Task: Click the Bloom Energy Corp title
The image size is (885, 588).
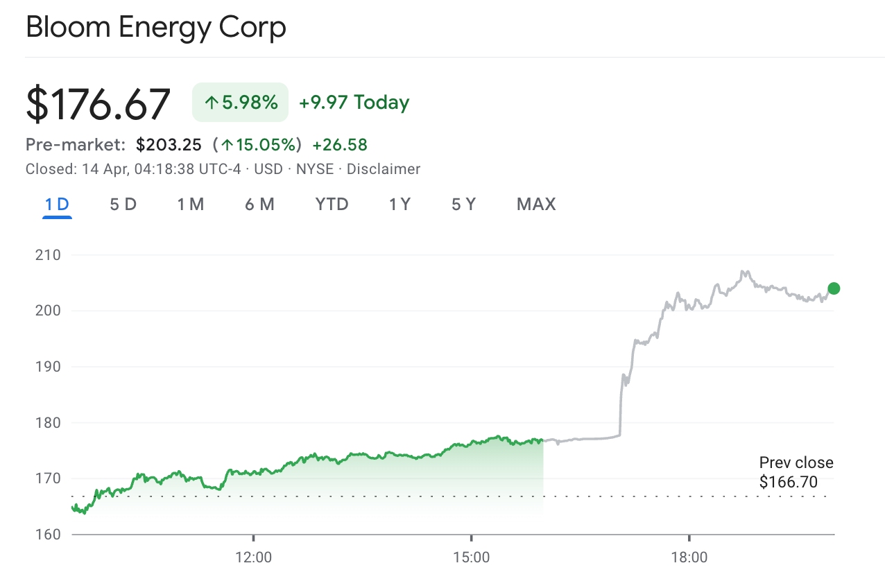Action: [x=155, y=27]
